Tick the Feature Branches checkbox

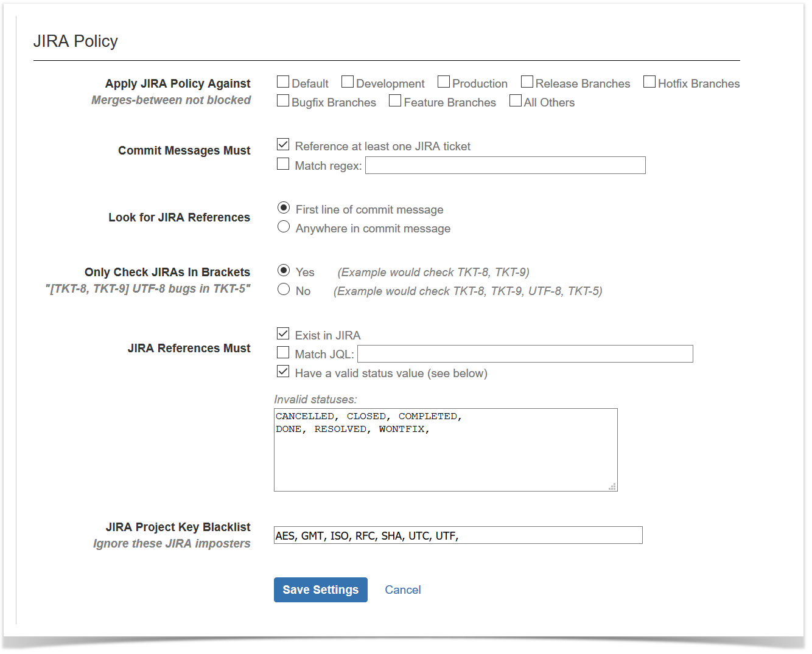(395, 101)
